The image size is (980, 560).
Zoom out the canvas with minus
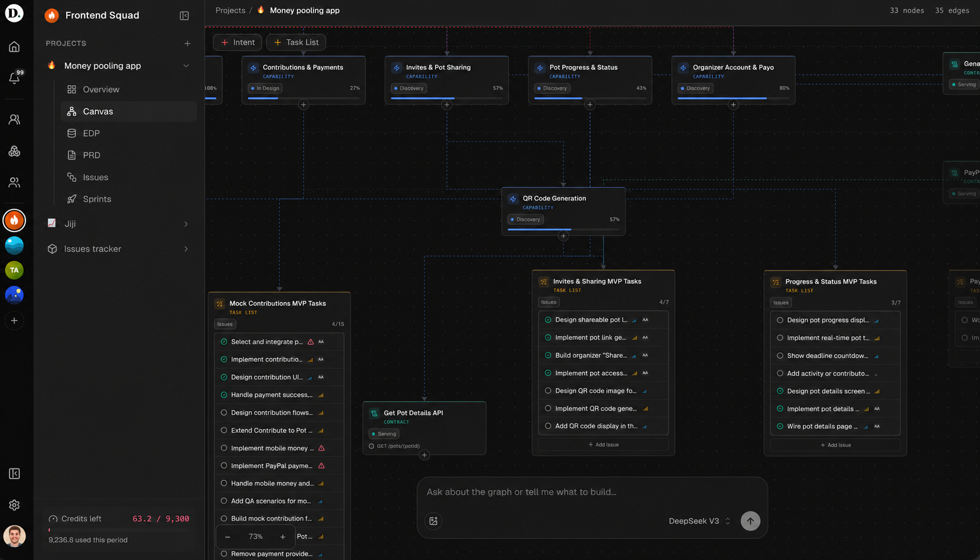click(x=227, y=537)
